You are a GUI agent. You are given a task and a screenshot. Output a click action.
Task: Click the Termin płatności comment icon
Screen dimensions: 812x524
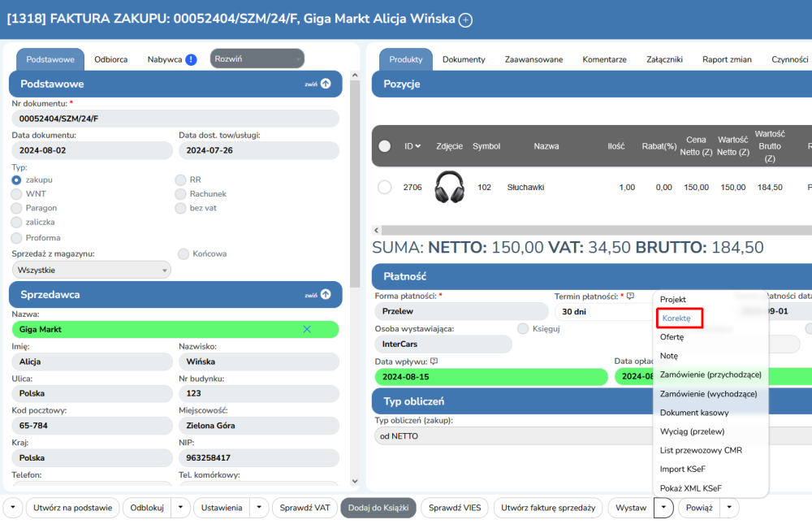tap(630, 297)
